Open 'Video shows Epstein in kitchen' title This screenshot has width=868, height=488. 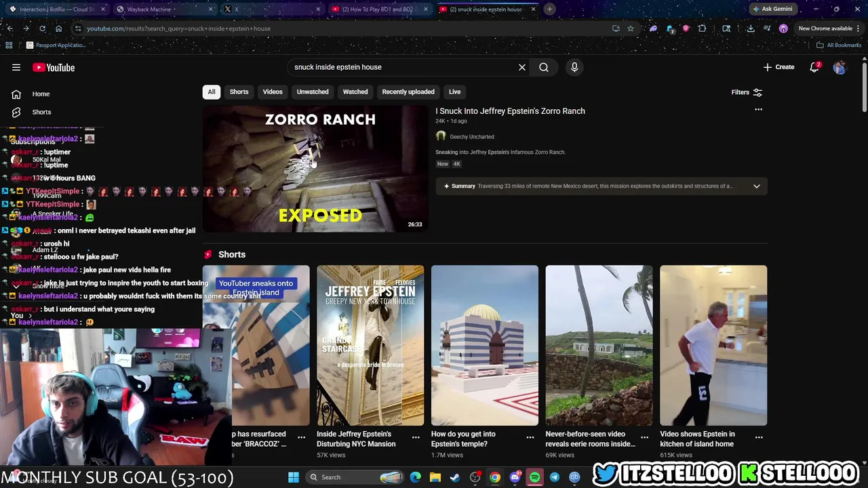tap(697, 439)
